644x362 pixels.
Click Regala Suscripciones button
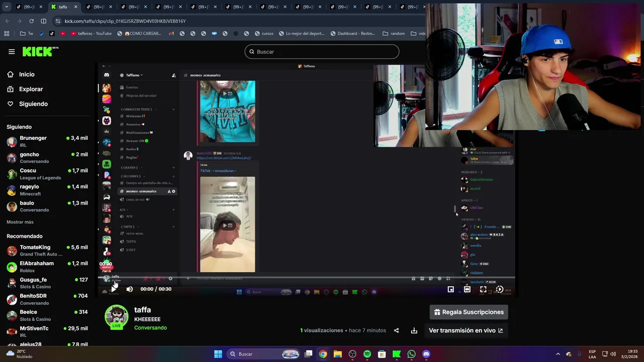pos(469,312)
